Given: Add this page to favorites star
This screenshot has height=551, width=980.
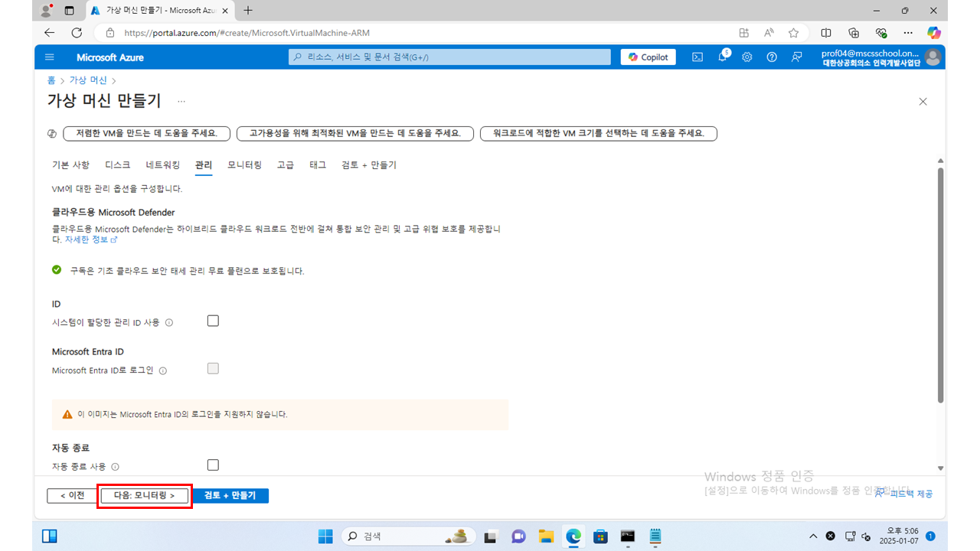Looking at the screenshot, I should click(794, 33).
